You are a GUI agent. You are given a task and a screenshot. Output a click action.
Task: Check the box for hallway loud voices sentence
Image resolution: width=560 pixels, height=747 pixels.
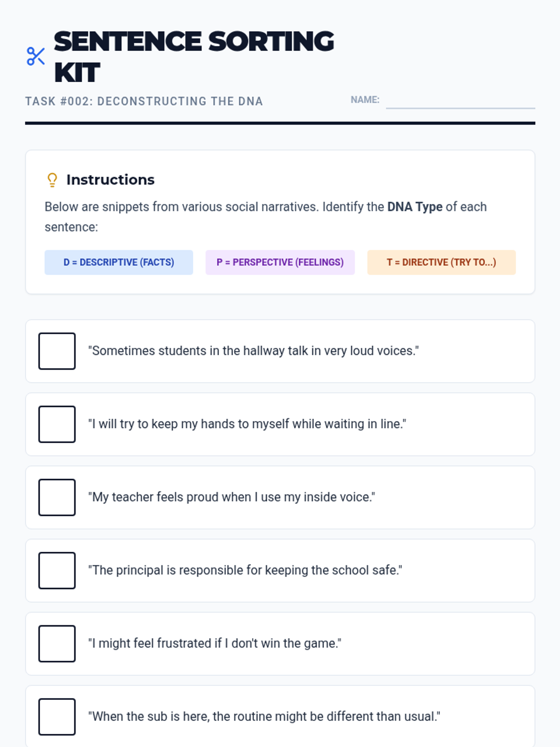click(x=57, y=351)
